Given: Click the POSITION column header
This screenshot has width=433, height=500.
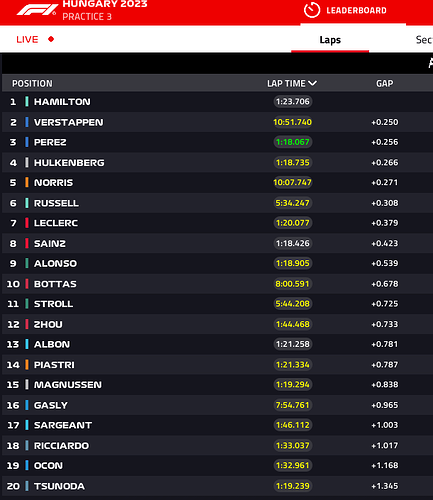Looking at the screenshot, I should [x=32, y=83].
